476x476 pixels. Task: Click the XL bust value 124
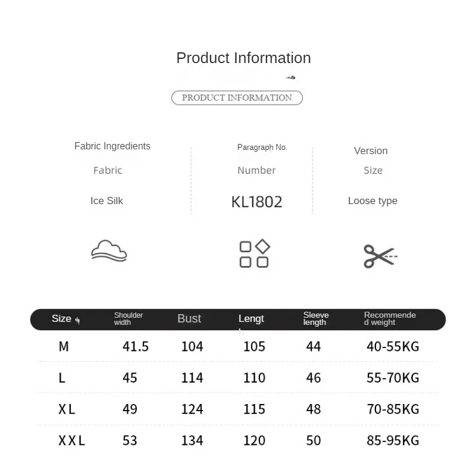[192, 409]
